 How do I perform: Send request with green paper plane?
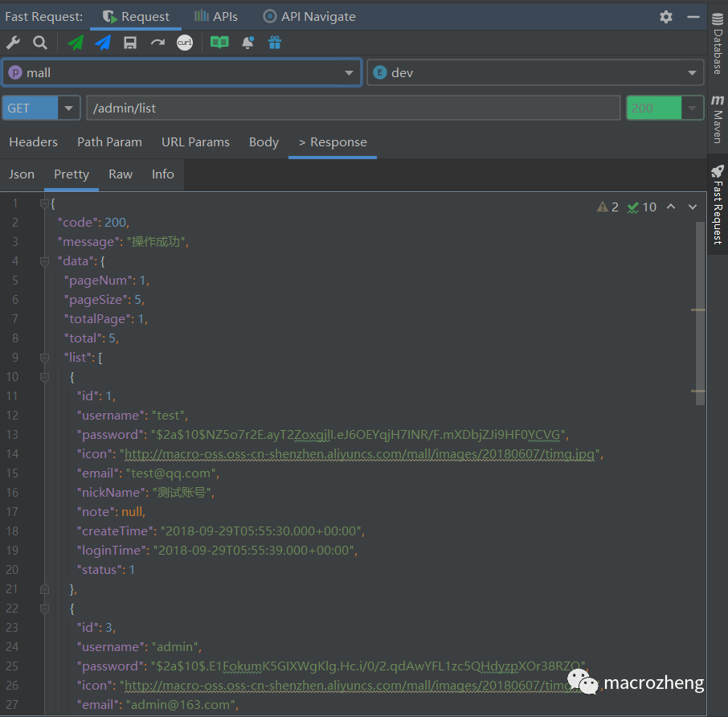point(76,43)
